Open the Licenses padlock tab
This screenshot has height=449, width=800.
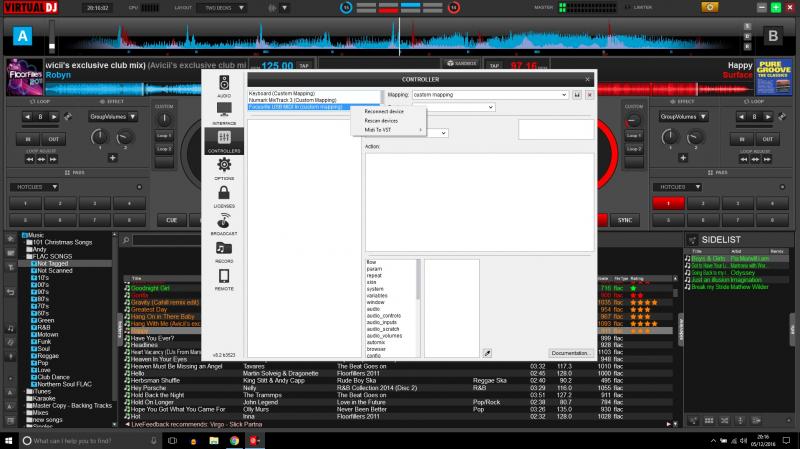224,196
